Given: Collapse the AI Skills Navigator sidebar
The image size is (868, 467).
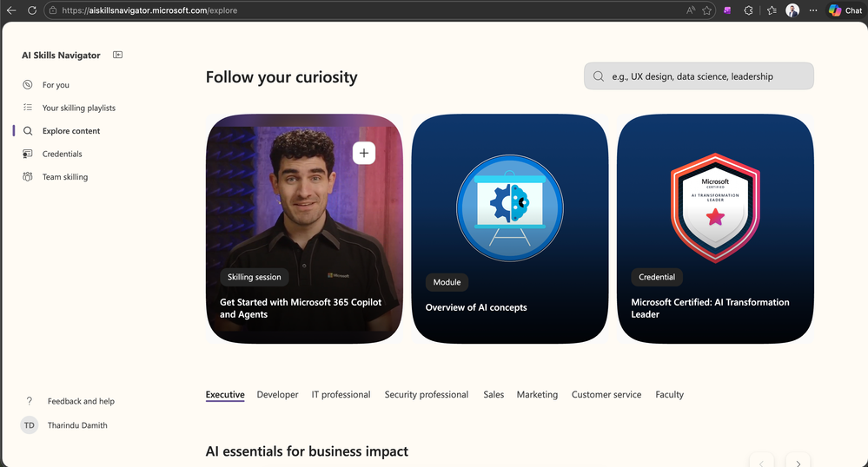Looking at the screenshot, I should (117, 55).
